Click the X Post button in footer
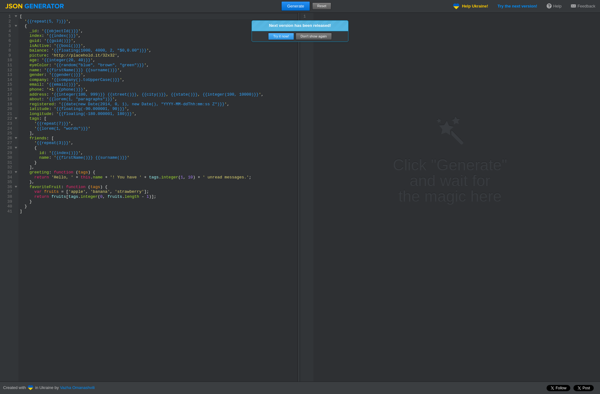 (583, 388)
